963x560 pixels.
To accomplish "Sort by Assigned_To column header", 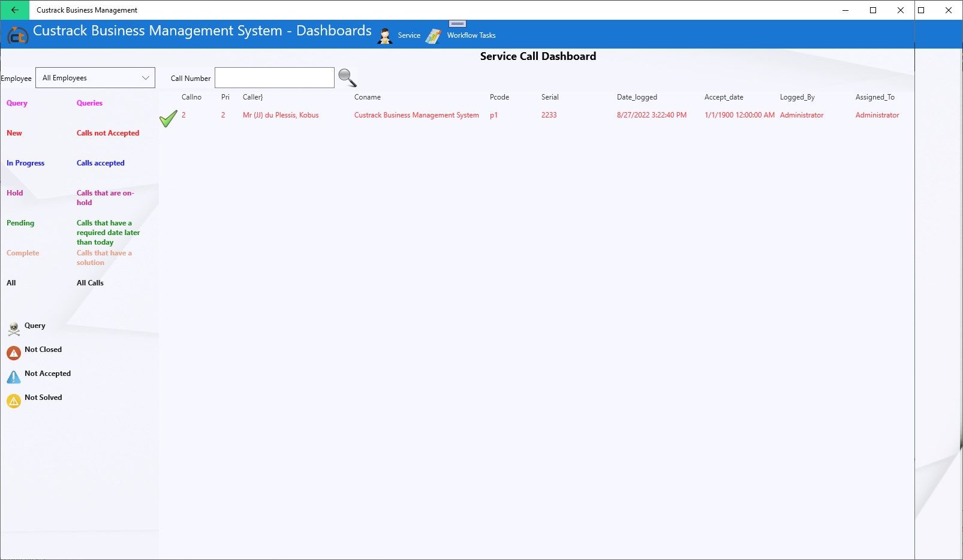I will [875, 97].
